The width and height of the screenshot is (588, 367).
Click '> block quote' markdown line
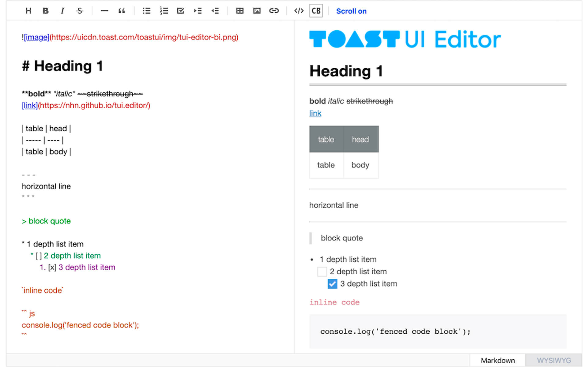[x=46, y=221]
